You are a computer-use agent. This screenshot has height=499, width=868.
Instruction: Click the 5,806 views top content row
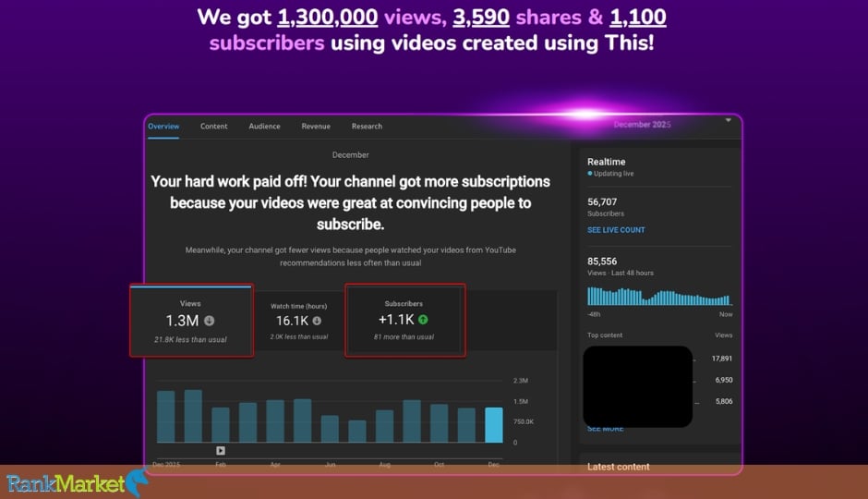pyautogui.click(x=724, y=401)
